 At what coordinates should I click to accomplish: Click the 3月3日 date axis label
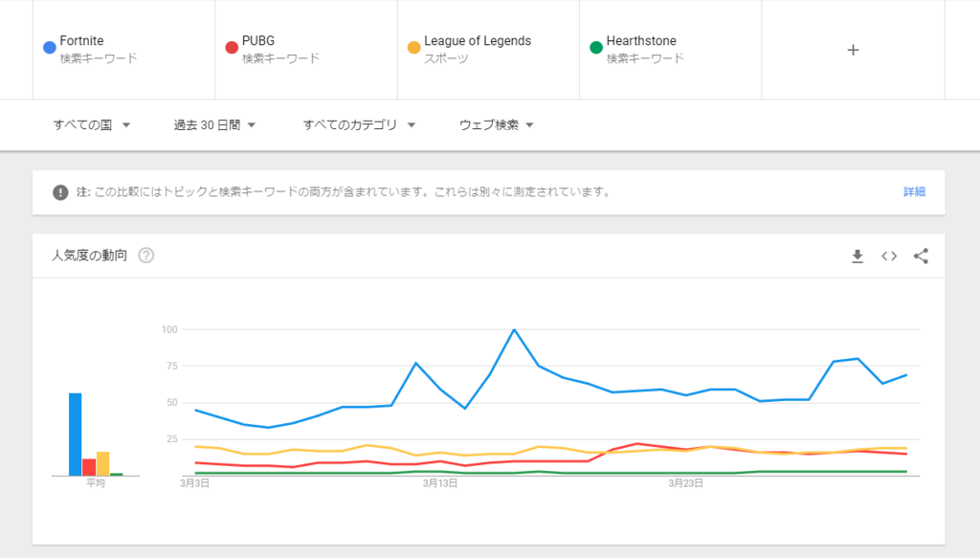click(194, 483)
